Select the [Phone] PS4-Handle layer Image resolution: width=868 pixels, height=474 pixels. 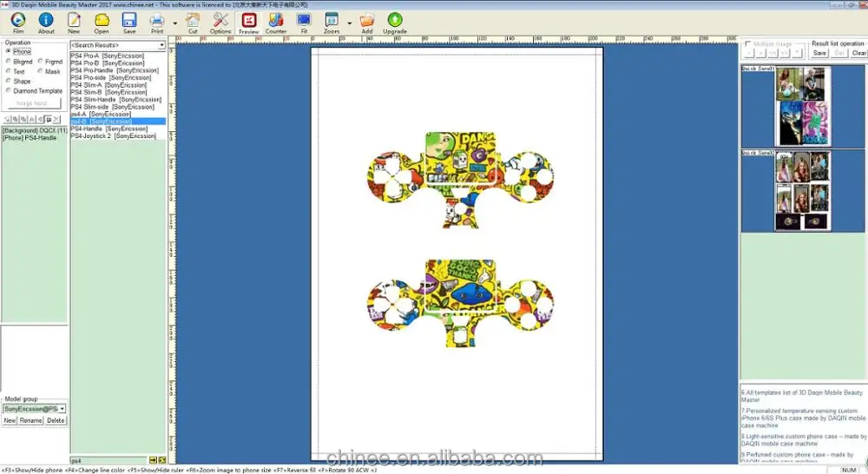point(30,138)
